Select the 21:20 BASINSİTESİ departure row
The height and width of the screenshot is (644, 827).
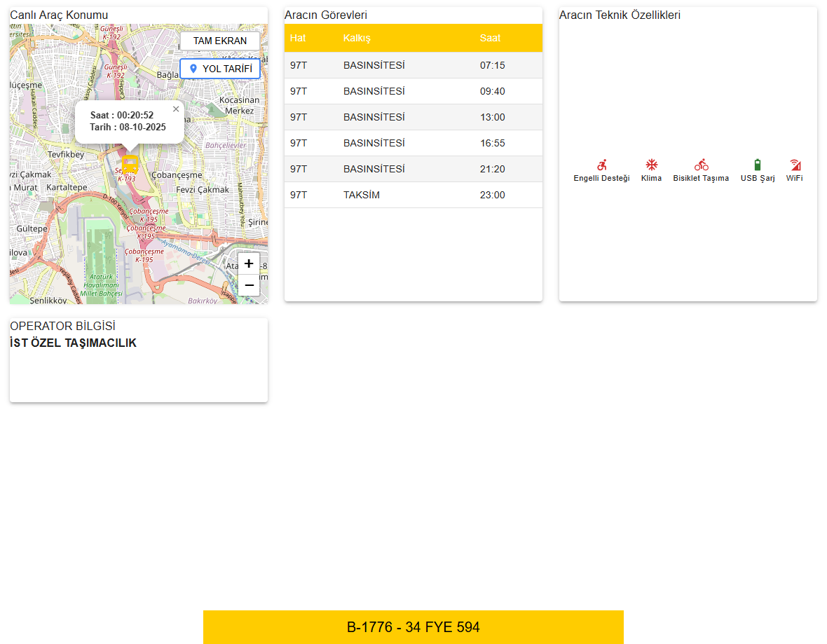[413, 169]
